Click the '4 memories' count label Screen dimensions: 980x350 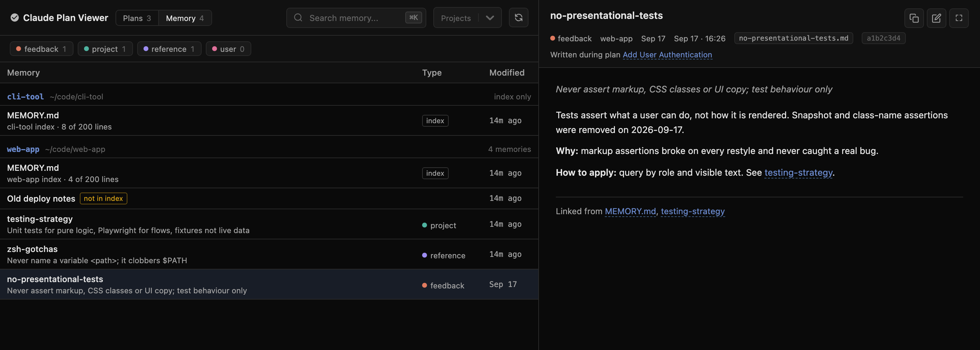click(x=509, y=149)
